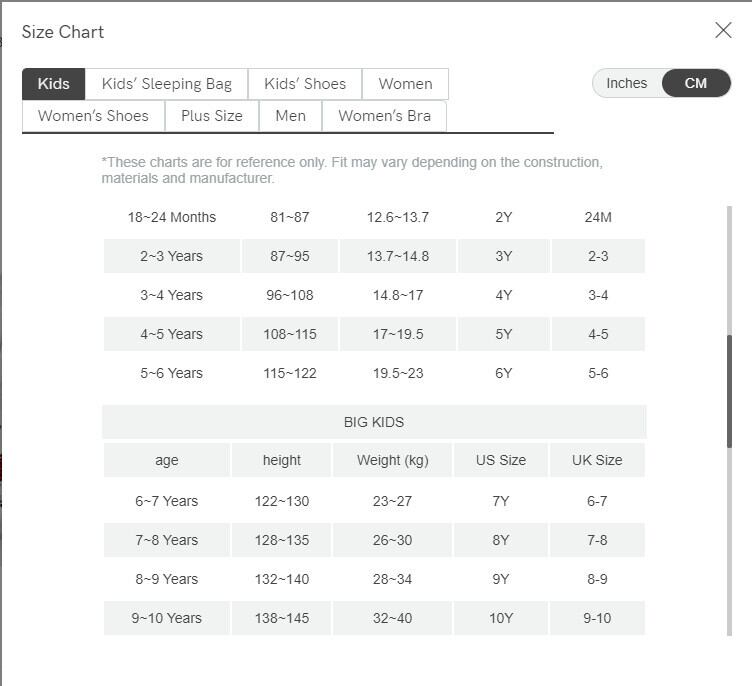Open the Kids' Shoes size tab

click(x=305, y=84)
